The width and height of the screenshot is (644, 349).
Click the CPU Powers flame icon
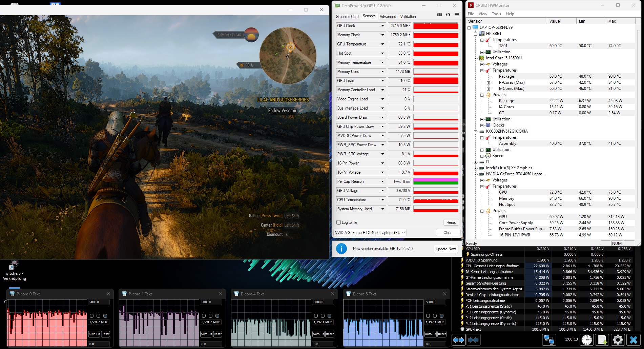pos(488,95)
